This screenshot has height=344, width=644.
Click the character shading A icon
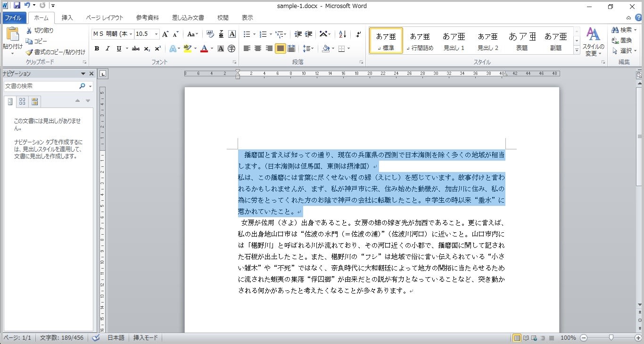tap(221, 49)
